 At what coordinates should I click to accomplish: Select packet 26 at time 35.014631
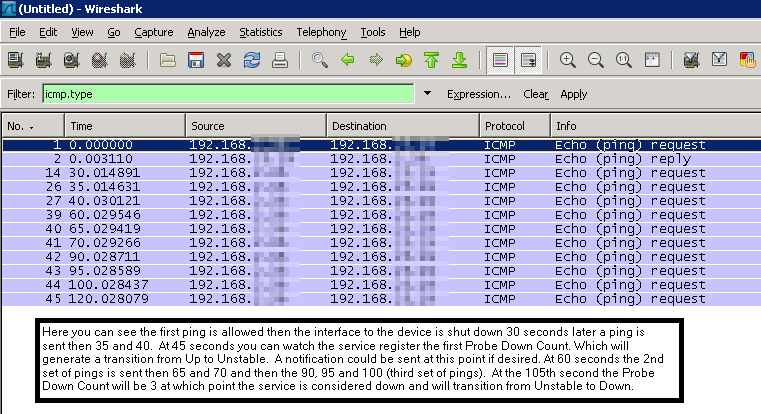point(381,187)
